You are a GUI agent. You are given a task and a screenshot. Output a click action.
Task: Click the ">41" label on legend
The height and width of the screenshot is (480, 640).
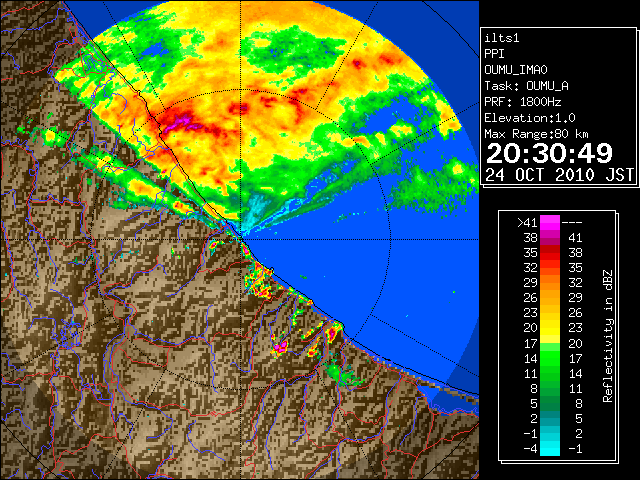527,223
